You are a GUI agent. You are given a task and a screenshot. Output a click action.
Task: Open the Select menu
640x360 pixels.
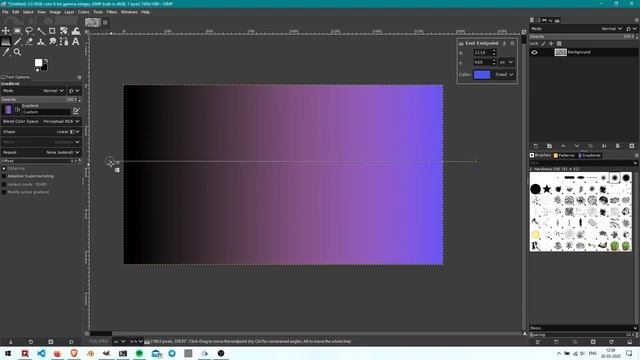28,12
